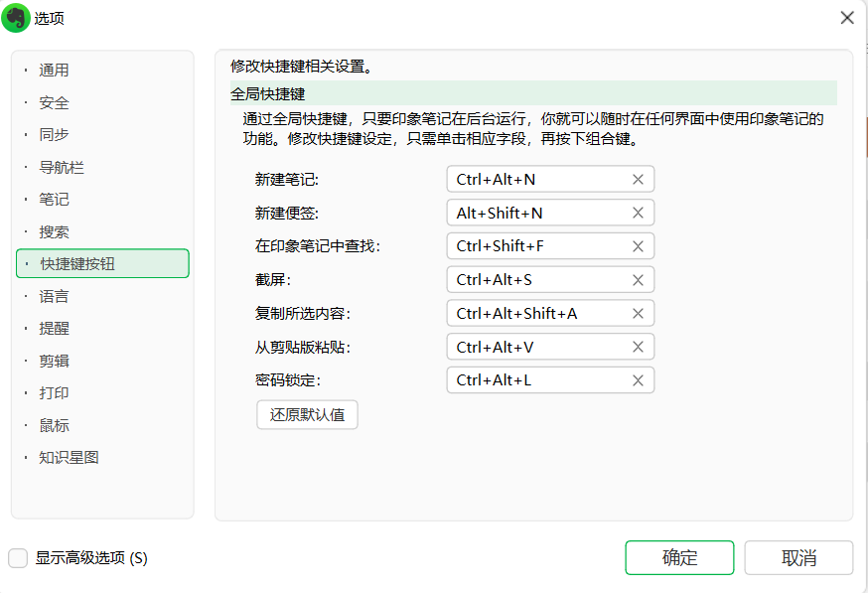868x593 pixels.
Task: Open the 通用 settings category
Action: 55,71
